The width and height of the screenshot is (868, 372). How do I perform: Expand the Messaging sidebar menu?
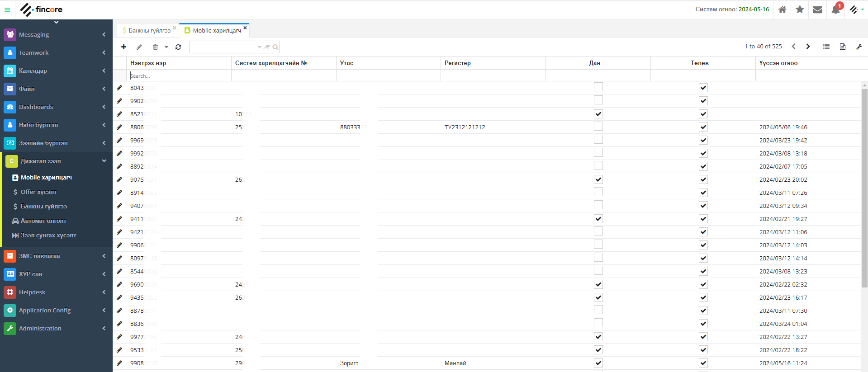point(56,34)
